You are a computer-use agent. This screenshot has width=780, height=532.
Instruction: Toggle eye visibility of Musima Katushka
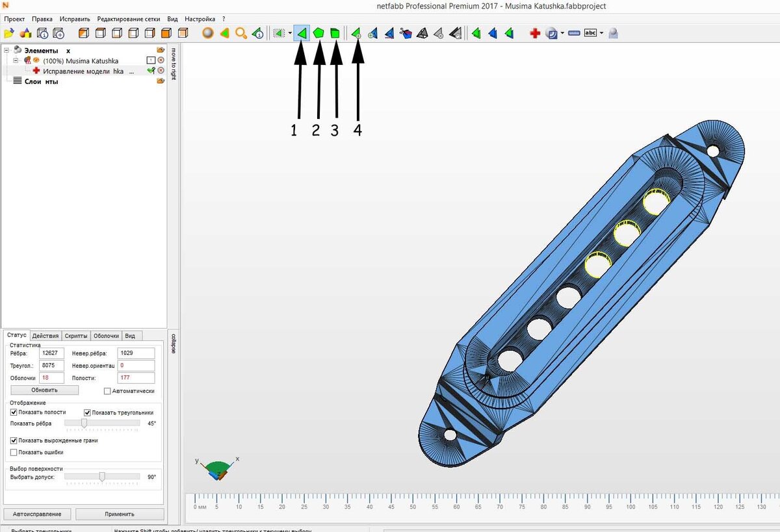tap(36, 60)
